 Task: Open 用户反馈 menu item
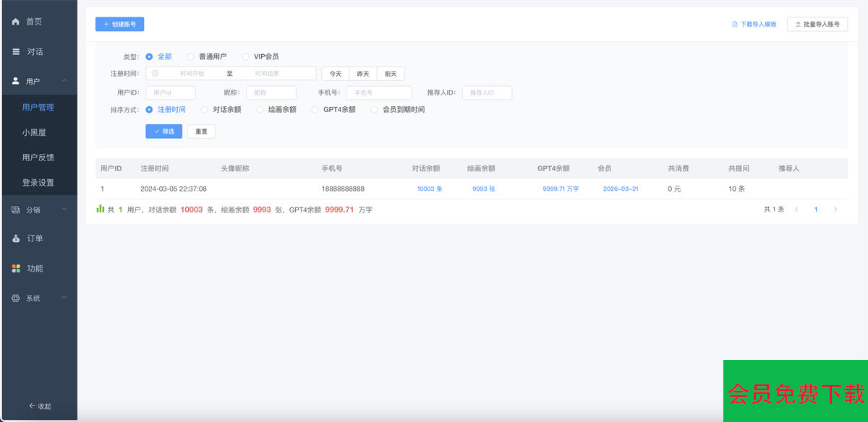tap(38, 158)
